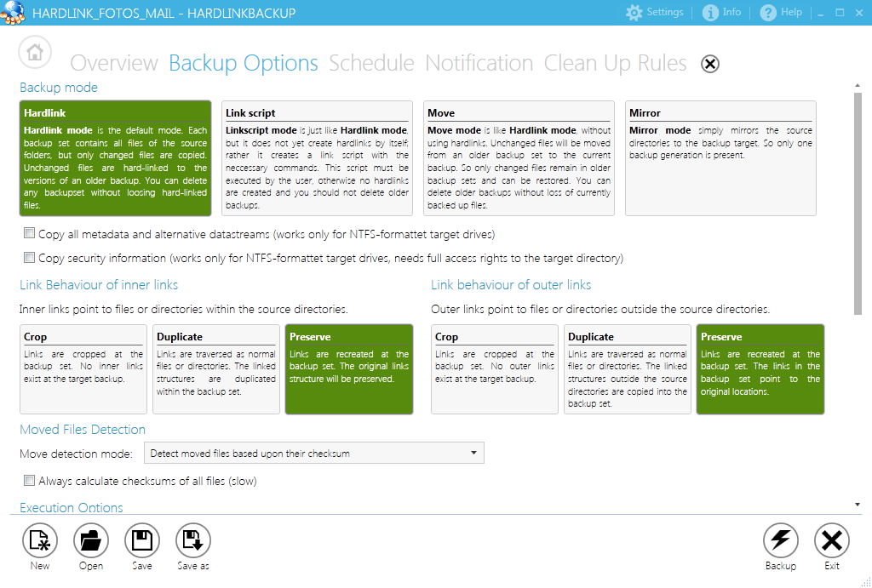Save the backup set with the Save icon

click(x=142, y=540)
